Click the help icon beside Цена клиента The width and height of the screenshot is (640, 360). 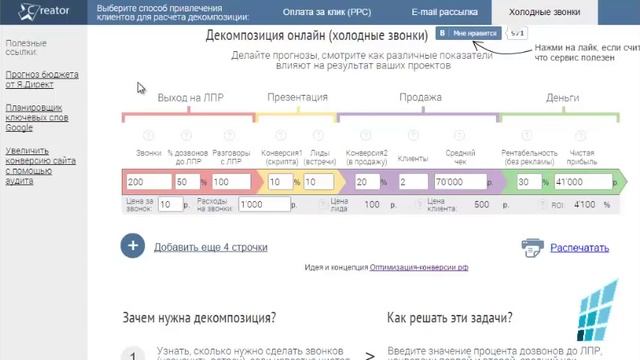[419, 204]
